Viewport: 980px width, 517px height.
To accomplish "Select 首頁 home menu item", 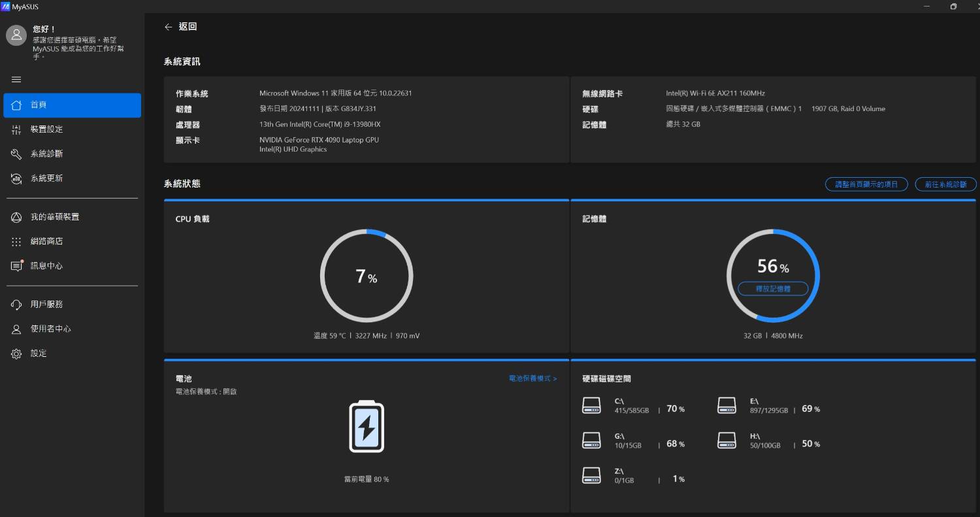I will [x=72, y=105].
